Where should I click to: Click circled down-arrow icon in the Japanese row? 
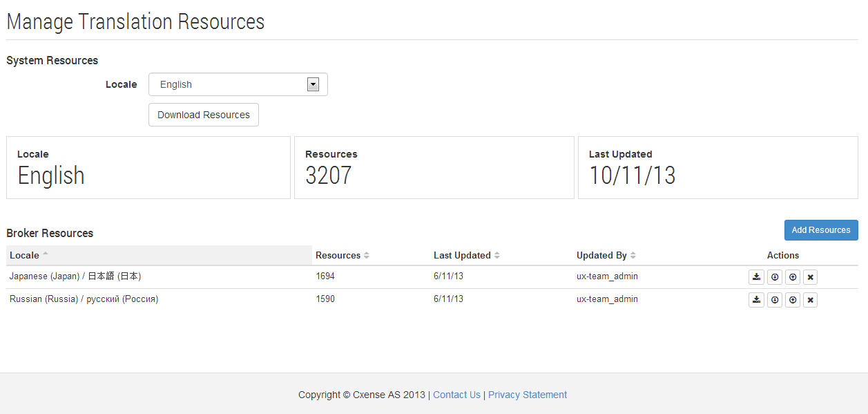point(775,277)
